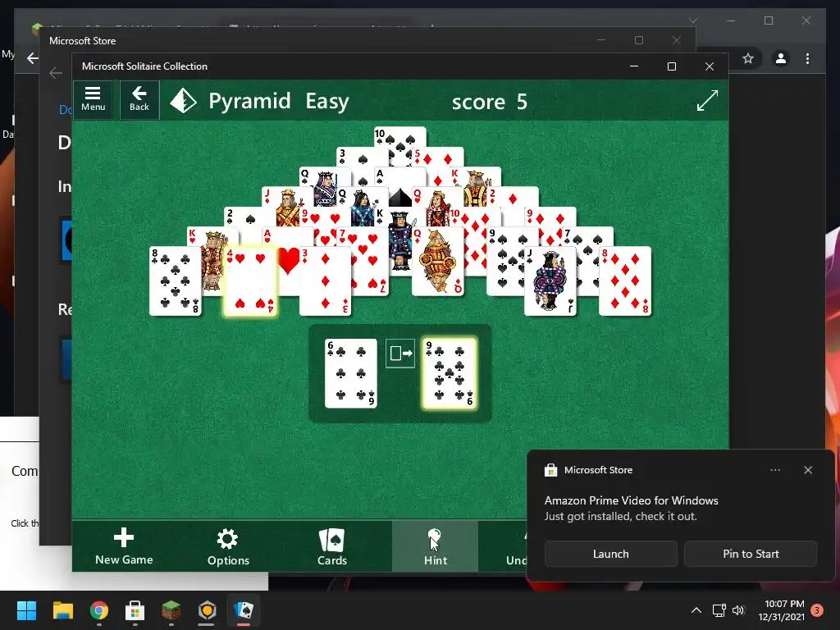Open the notification count badge showing 3
840x630 pixels.
coord(817,610)
